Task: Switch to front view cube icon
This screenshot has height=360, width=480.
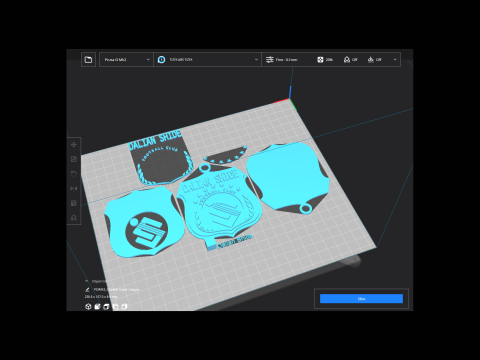Action: click(97, 306)
